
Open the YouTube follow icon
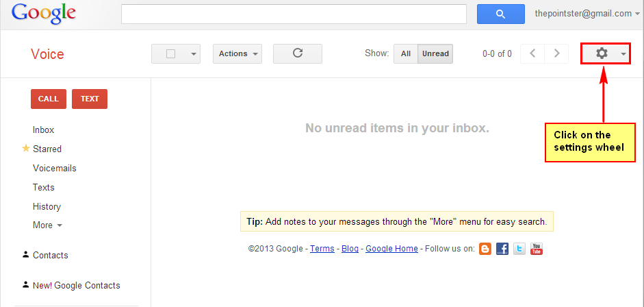537,249
